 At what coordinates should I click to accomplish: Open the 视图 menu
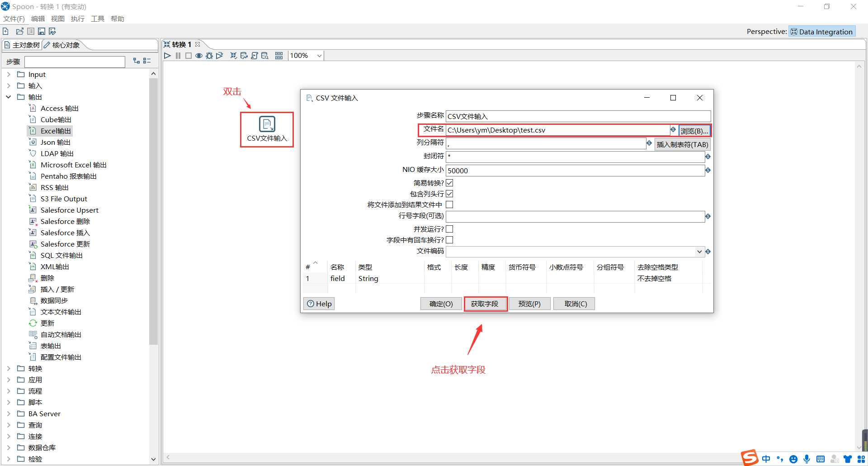[58, 19]
